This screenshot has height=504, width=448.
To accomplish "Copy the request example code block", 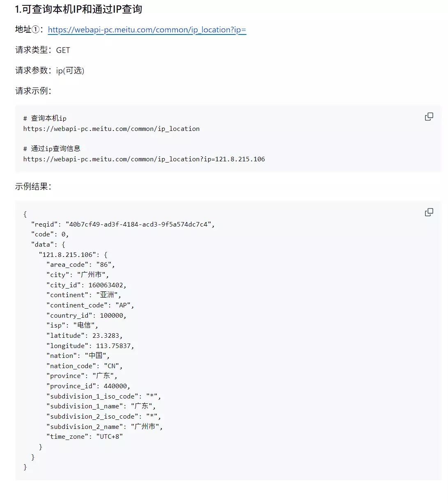I will click(x=429, y=117).
